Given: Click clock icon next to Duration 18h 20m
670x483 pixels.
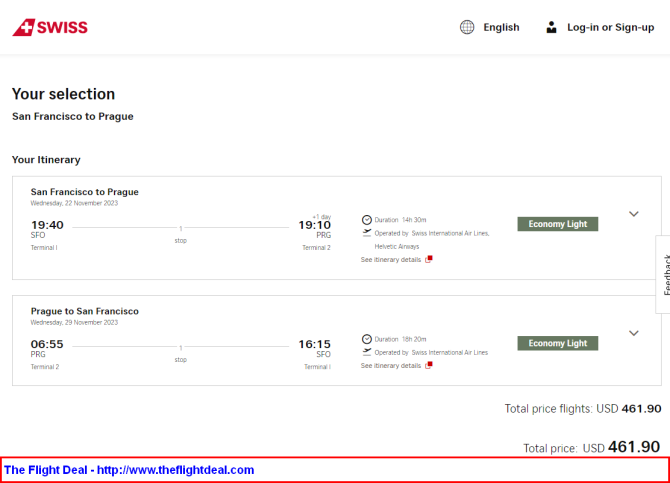Looking at the screenshot, I should [x=367, y=339].
